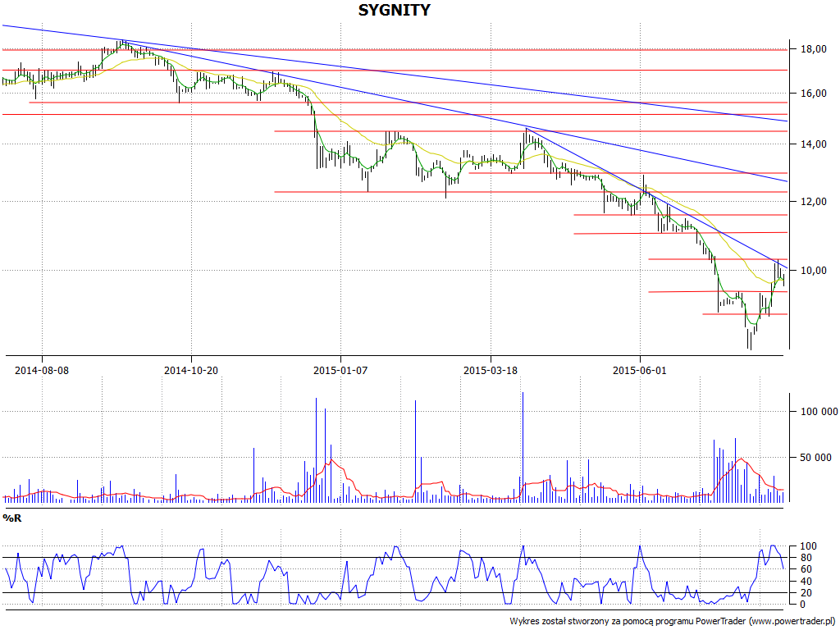Select the 2015-06-01 date label
The height and width of the screenshot is (630, 840).
(x=640, y=370)
